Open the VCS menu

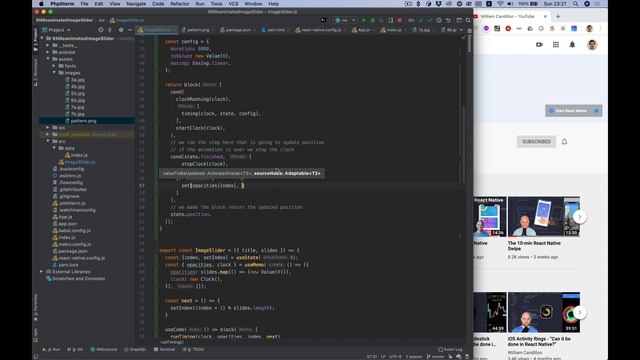pyautogui.click(x=233, y=4)
